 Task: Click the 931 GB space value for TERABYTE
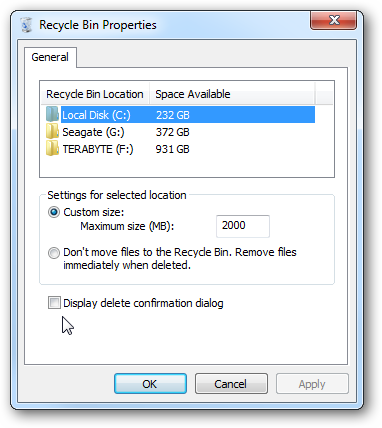point(172,149)
